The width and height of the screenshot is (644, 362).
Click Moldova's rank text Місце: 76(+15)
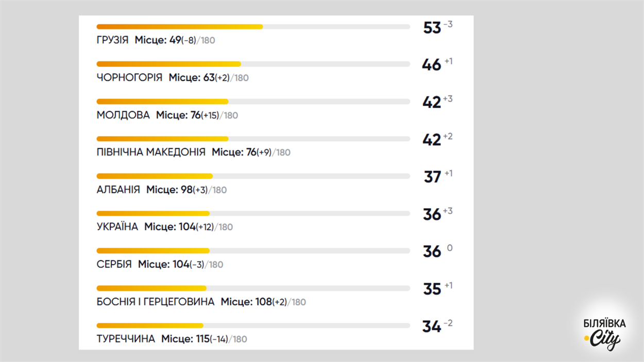pos(188,115)
